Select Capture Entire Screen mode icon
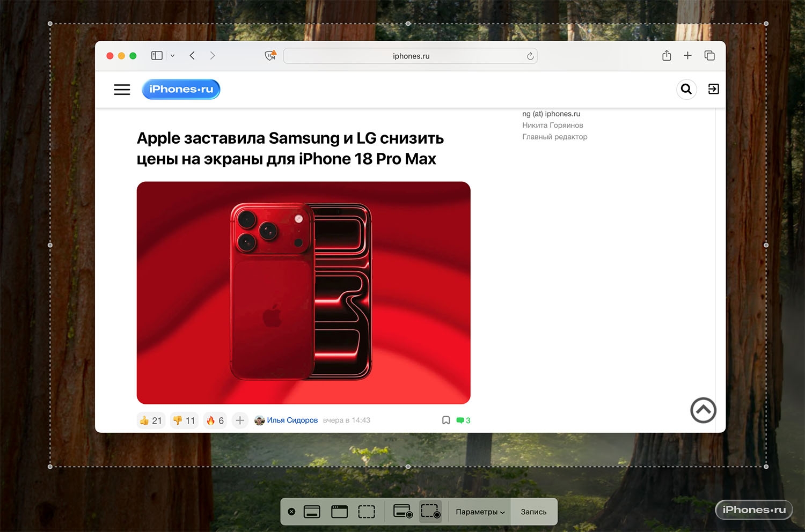This screenshot has width=805, height=532. [312, 512]
